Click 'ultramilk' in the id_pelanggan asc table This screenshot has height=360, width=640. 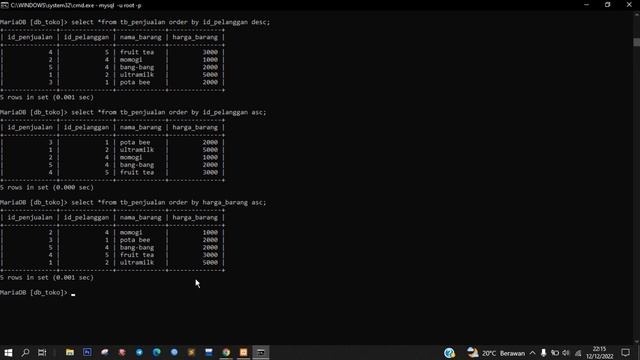point(137,150)
